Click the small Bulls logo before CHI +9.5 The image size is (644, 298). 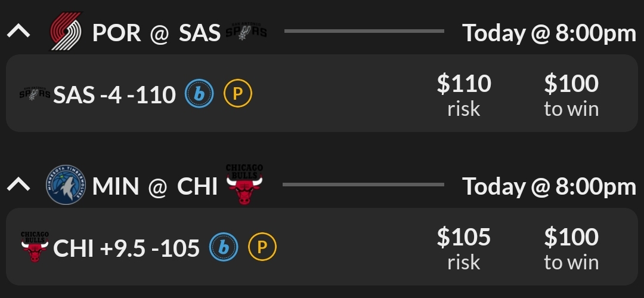point(35,247)
